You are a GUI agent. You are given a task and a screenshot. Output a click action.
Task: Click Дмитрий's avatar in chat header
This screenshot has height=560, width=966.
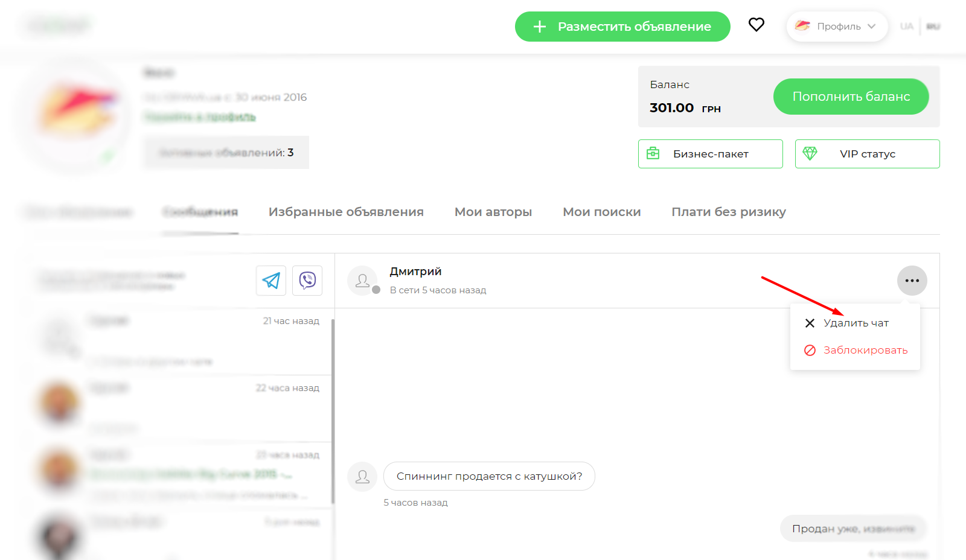[362, 281]
